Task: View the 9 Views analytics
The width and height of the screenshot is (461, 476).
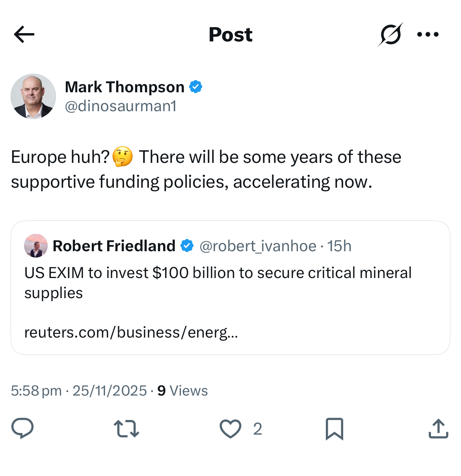Action: coord(182,391)
